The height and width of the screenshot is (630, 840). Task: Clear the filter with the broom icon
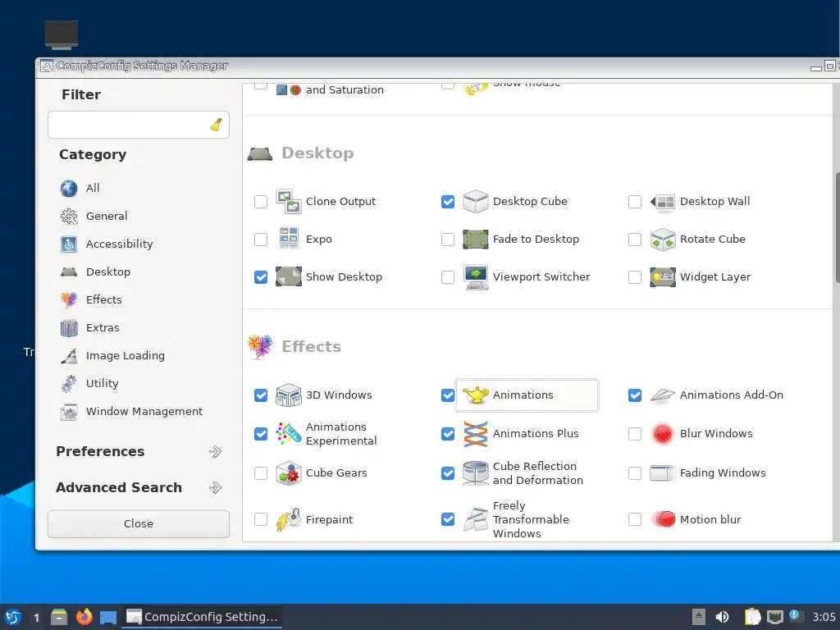(216, 125)
